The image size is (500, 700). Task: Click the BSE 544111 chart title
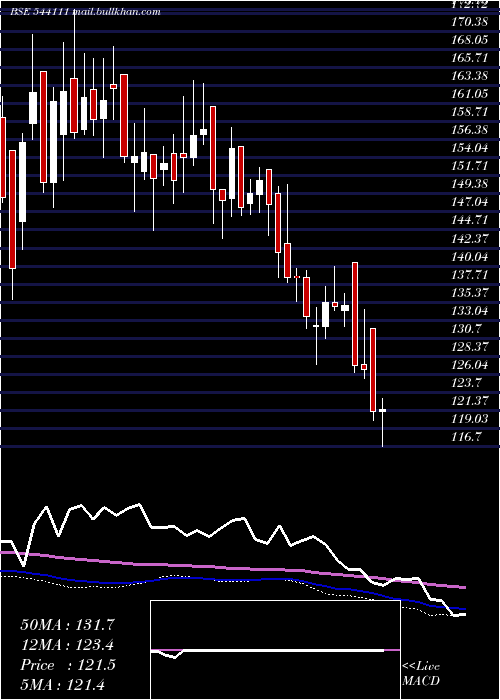click(85, 12)
